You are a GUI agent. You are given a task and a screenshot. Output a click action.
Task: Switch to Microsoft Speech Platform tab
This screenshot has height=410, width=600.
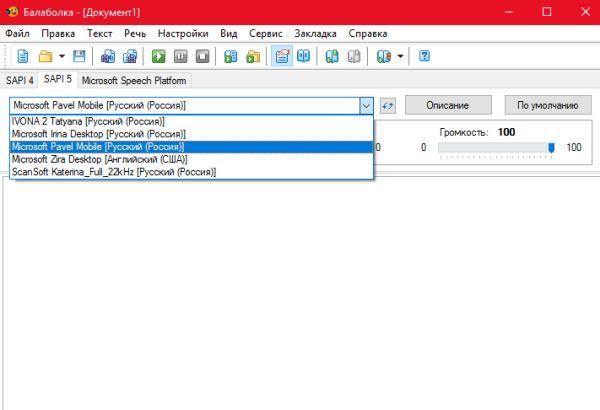tap(132, 80)
